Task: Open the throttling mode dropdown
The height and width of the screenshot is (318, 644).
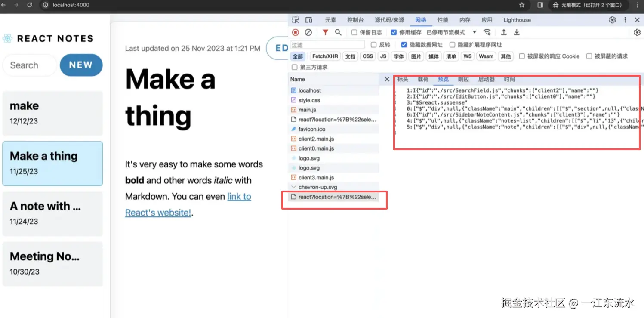Action: (452, 32)
